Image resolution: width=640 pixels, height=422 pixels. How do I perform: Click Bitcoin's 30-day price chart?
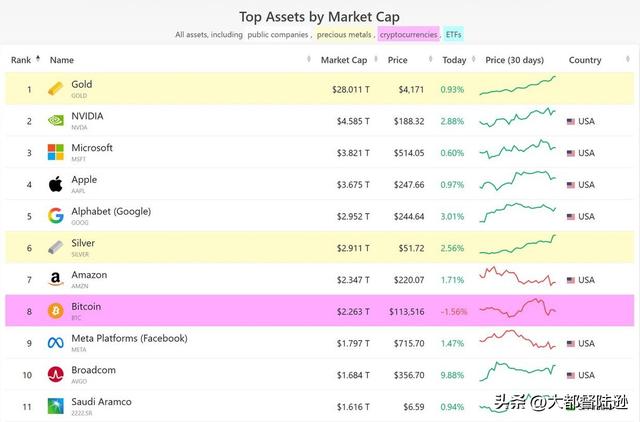(x=518, y=311)
